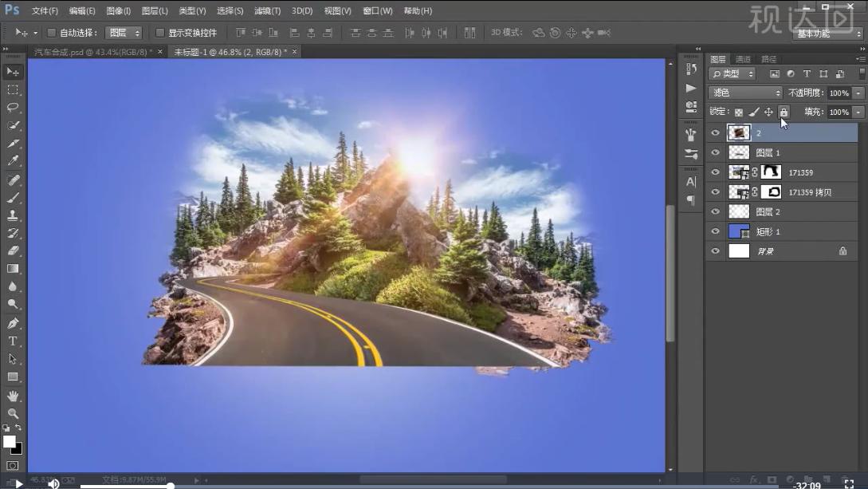Screen dimensions: 868x489
Task: Click the foreground color swatch
Action: (10, 441)
